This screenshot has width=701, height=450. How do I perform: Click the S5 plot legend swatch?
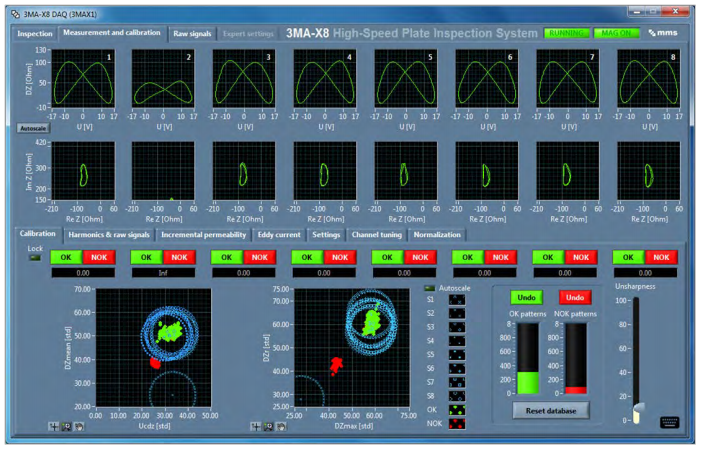pyautogui.click(x=456, y=355)
